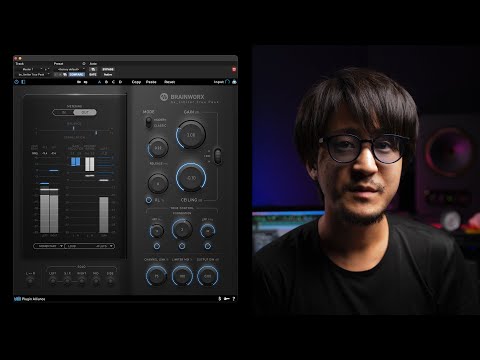The height and width of the screenshot is (360, 480).
Task: Solo the MID channel
Action: [96, 281]
